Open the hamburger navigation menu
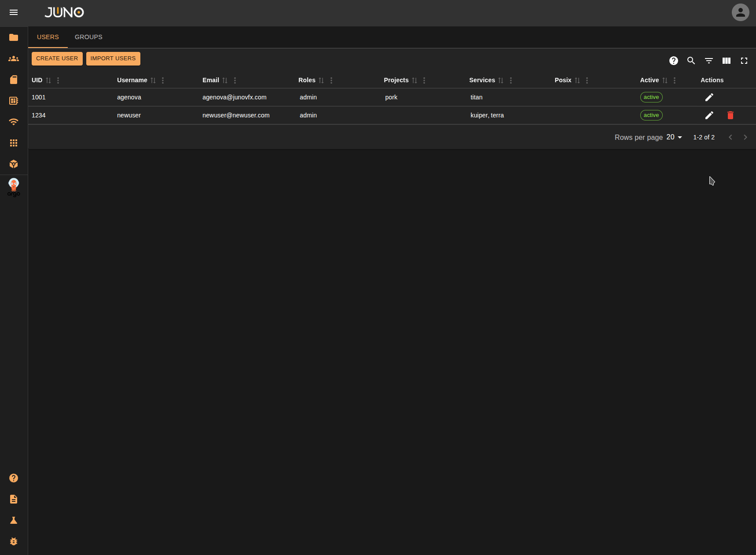The image size is (756, 555). click(x=14, y=12)
